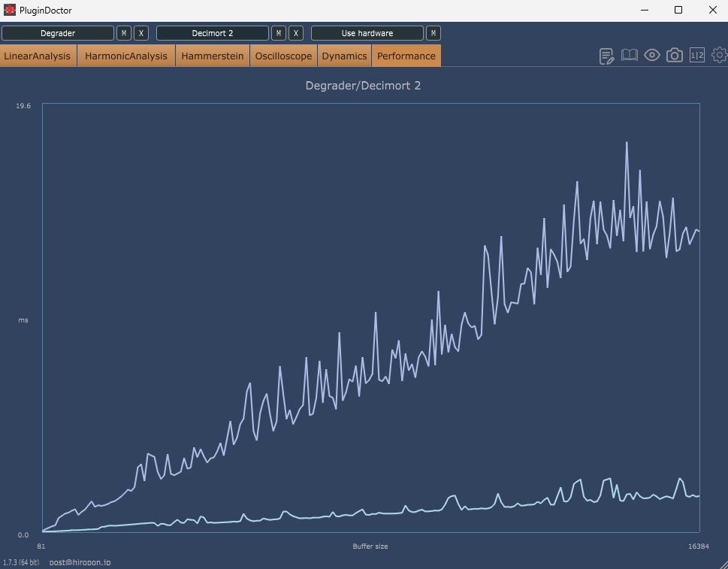Click the M button beside Degrader
Image resolution: width=728 pixels, height=569 pixels.
pos(123,33)
